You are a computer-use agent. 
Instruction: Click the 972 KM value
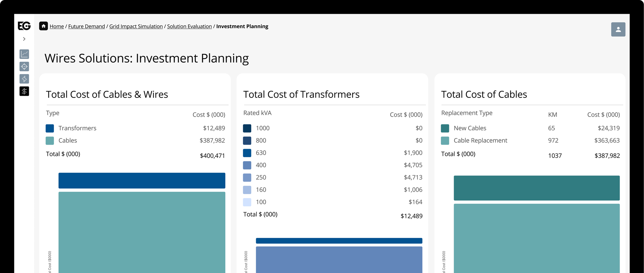[553, 140]
